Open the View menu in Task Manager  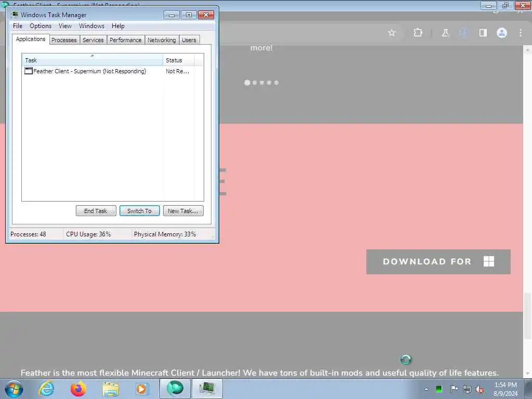coord(65,26)
